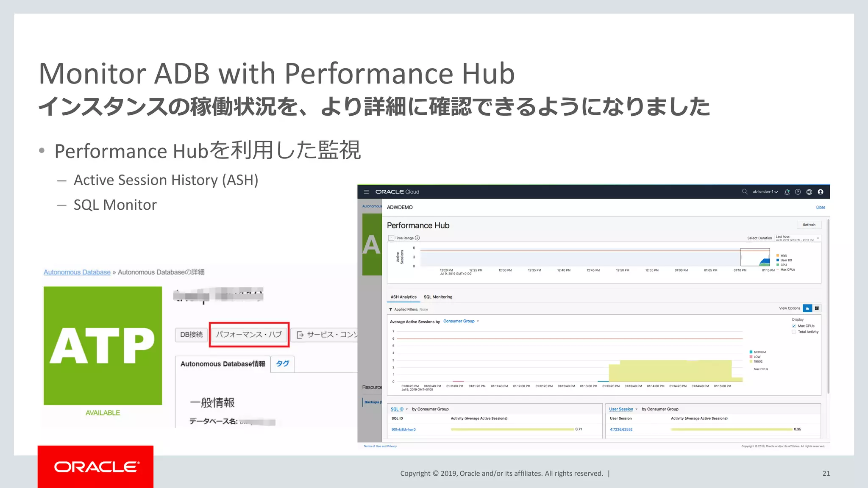The width and height of the screenshot is (868, 488).
Task: Switch to the SQL Monitoring tab
Action: point(438,297)
